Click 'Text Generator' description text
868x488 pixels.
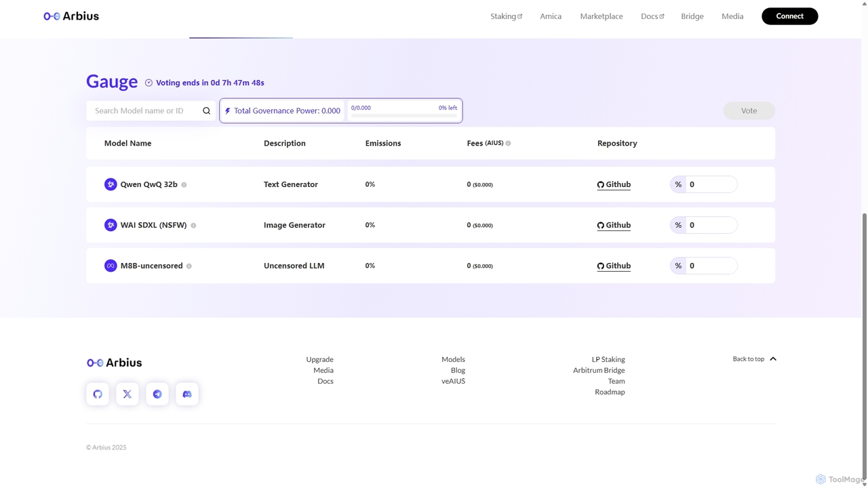point(291,184)
